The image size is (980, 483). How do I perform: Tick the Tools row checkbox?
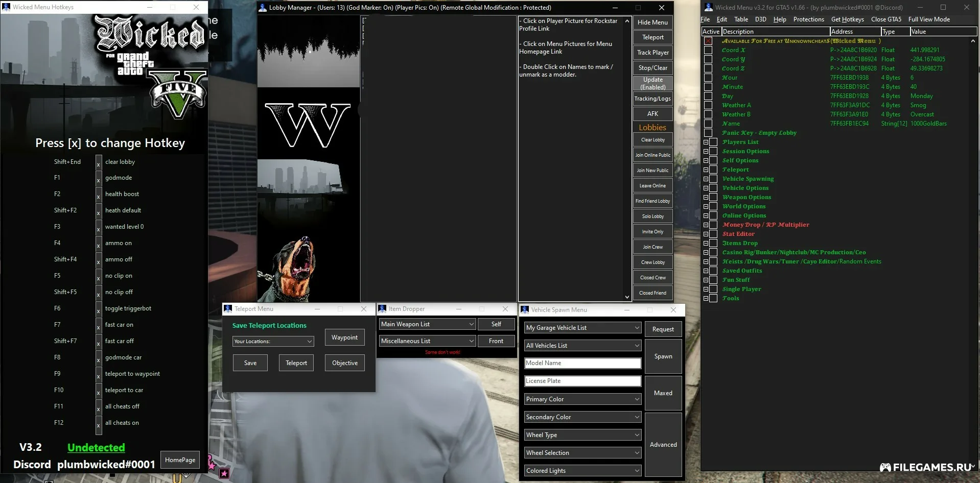point(713,298)
